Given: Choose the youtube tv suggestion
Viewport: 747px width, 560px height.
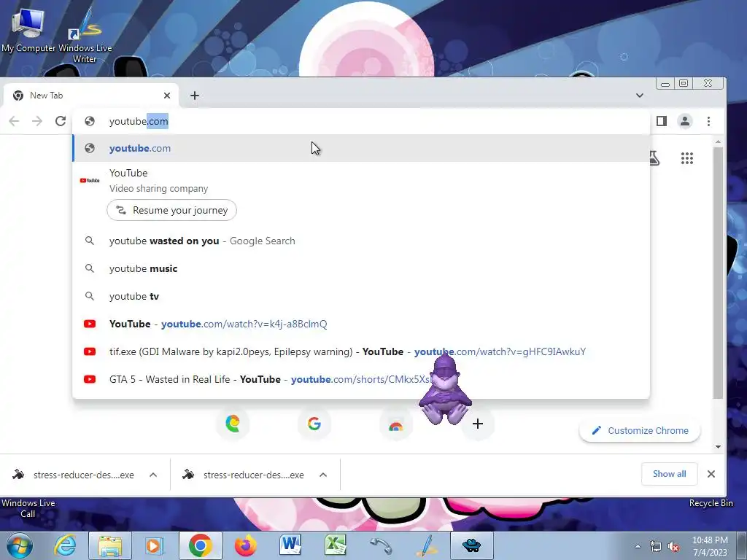Looking at the screenshot, I should click(x=360, y=296).
